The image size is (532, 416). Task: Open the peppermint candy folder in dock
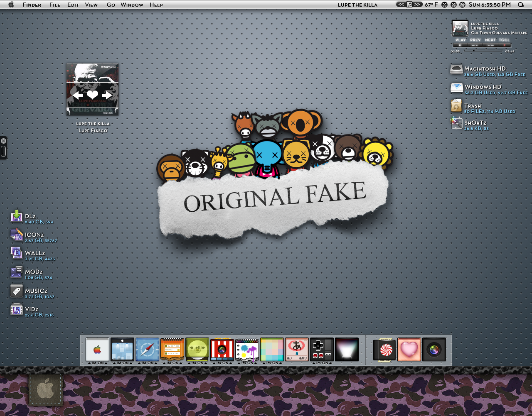(384, 350)
